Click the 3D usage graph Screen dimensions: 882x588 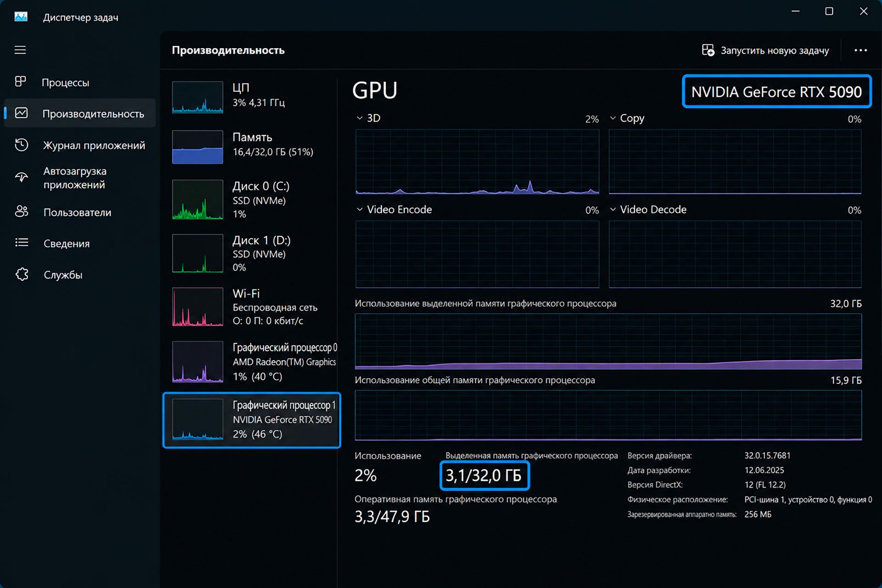tap(477, 162)
